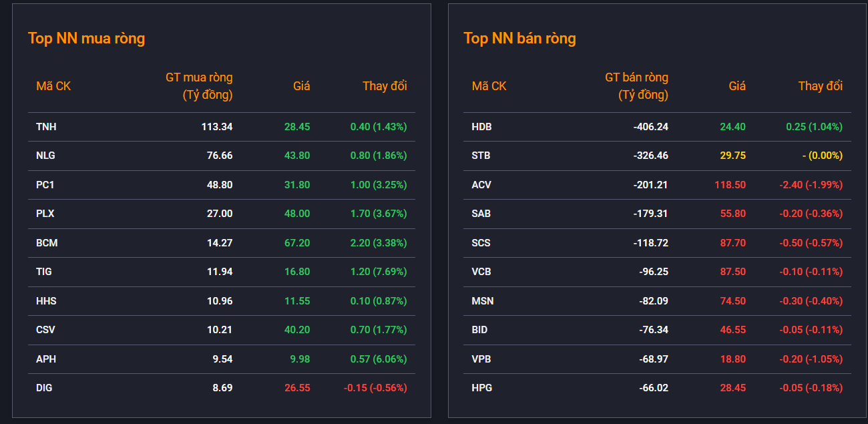
Task: Select the VCB ticker
Action: pos(481,272)
